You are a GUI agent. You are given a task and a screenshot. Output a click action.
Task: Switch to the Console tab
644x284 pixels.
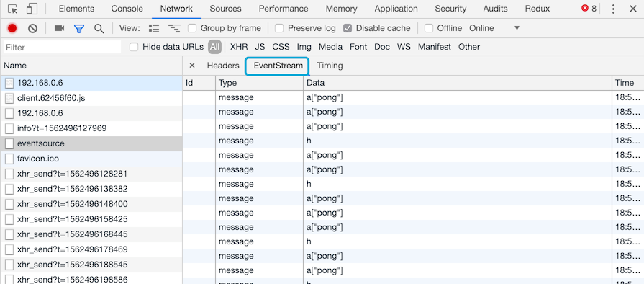[x=127, y=9]
